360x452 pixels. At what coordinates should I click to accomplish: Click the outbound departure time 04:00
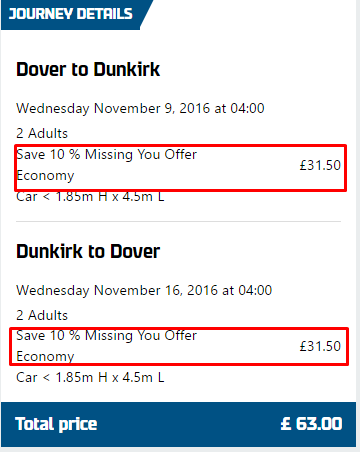tap(248, 109)
